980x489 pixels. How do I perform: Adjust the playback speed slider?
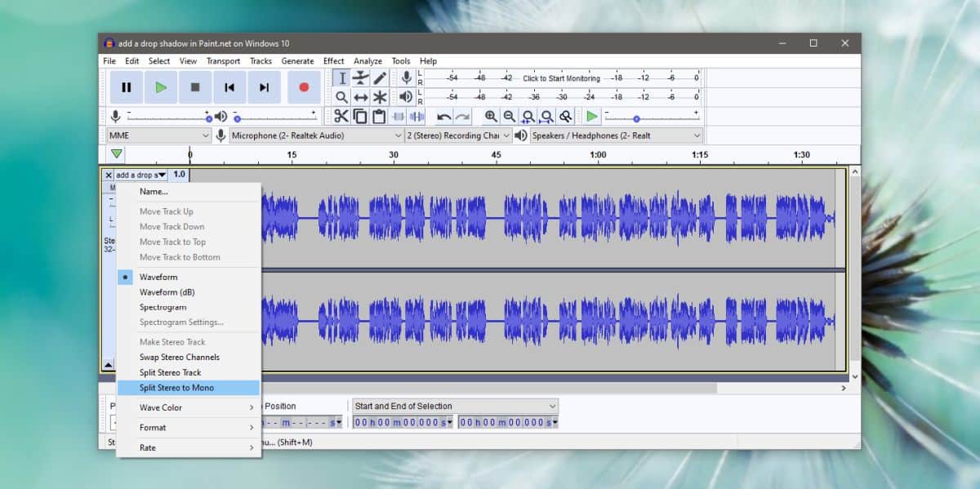click(651, 117)
